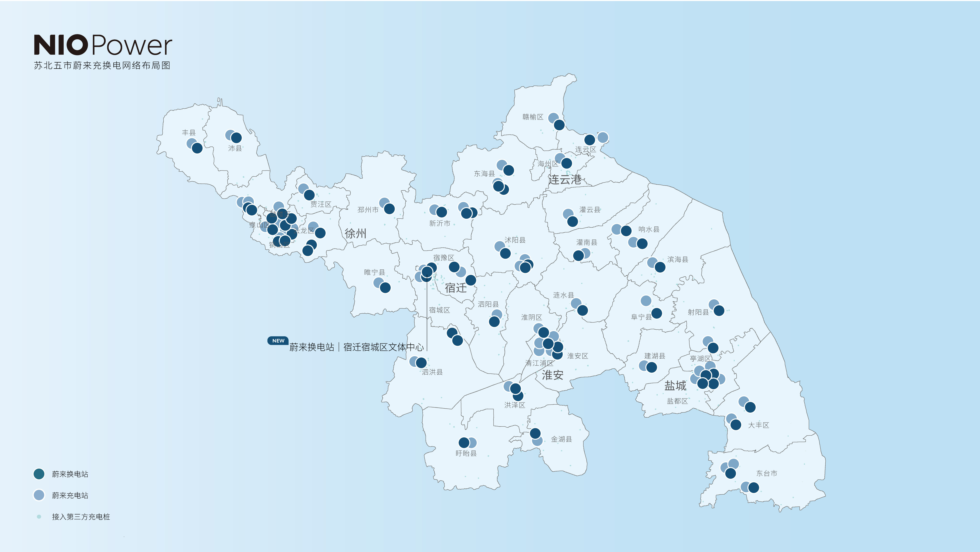This screenshot has width=980, height=552.
Task: Click the NEW badge beside 蔚来换电站 label
Action: (278, 340)
